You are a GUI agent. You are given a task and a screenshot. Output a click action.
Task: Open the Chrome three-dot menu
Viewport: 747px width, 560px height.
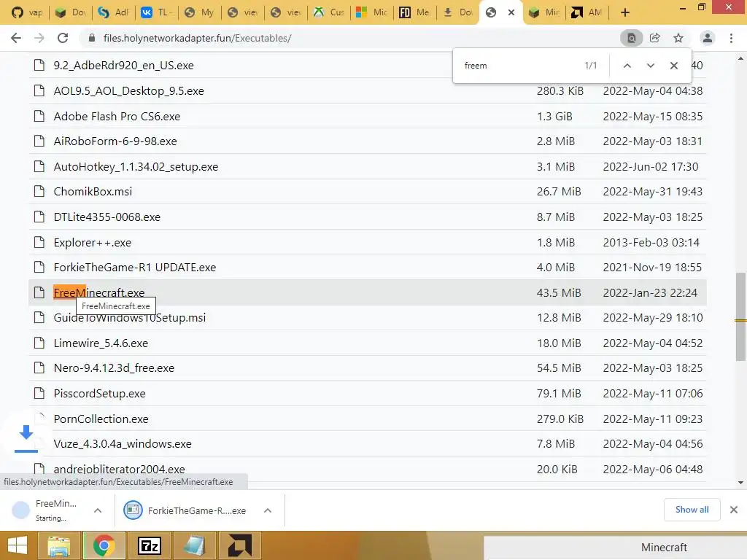pyautogui.click(x=731, y=38)
